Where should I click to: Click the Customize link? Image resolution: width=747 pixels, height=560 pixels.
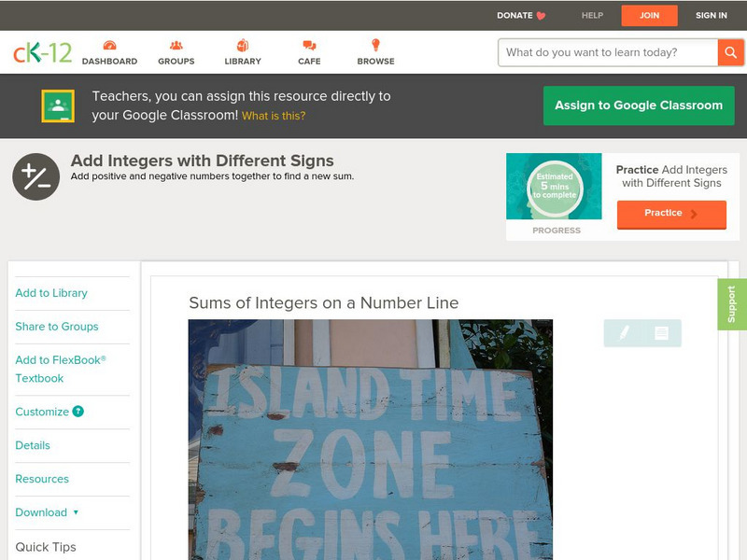42,412
